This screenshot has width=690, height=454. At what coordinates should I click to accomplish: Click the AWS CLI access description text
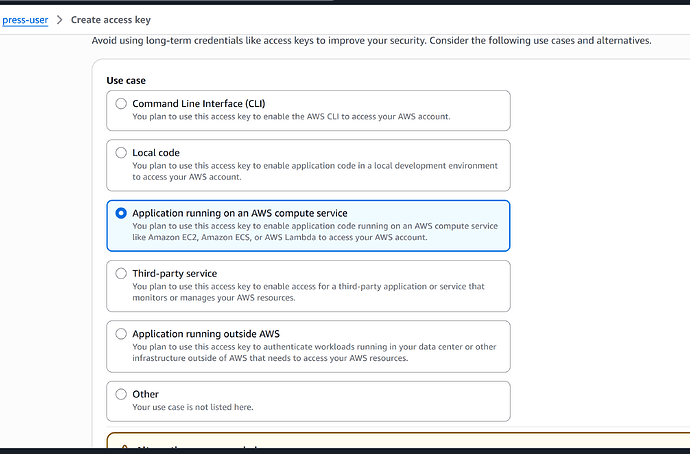[291, 117]
